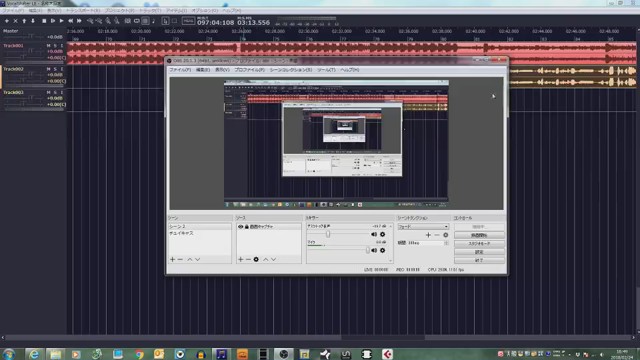Click the OBS settings button
640x360 pixels.
pyautogui.click(x=479, y=252)
